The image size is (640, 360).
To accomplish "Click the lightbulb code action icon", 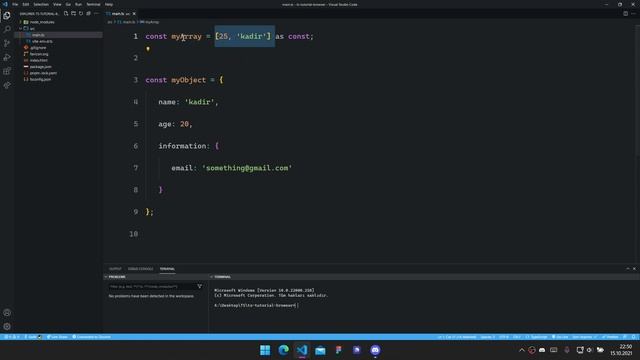I will click(148, 49).
